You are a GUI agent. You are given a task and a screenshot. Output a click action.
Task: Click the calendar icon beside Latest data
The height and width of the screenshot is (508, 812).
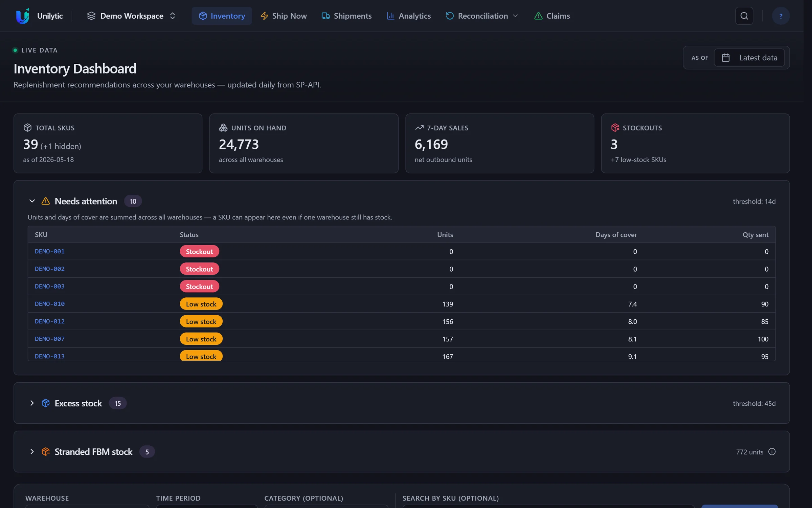[x=725, y=58]
